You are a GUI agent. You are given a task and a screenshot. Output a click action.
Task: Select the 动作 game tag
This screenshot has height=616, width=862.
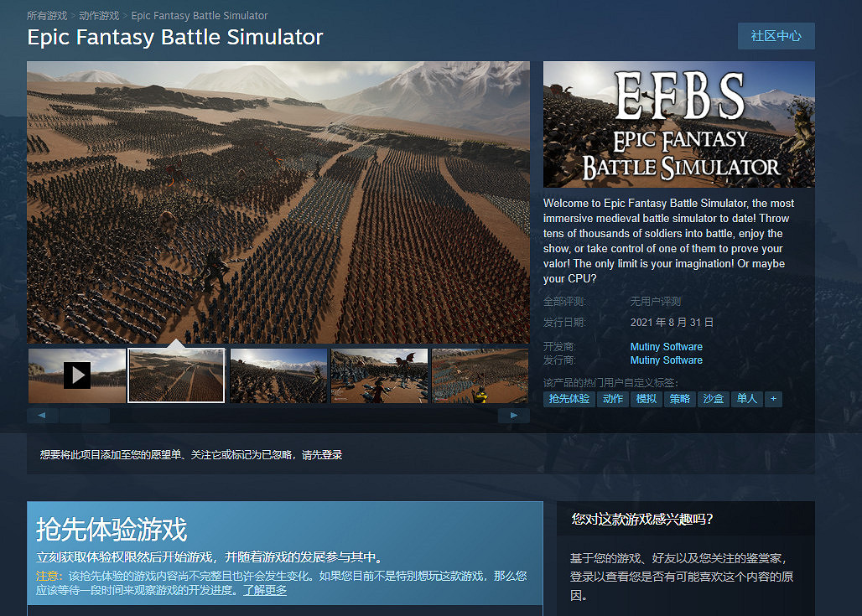[x=612, y=399]
